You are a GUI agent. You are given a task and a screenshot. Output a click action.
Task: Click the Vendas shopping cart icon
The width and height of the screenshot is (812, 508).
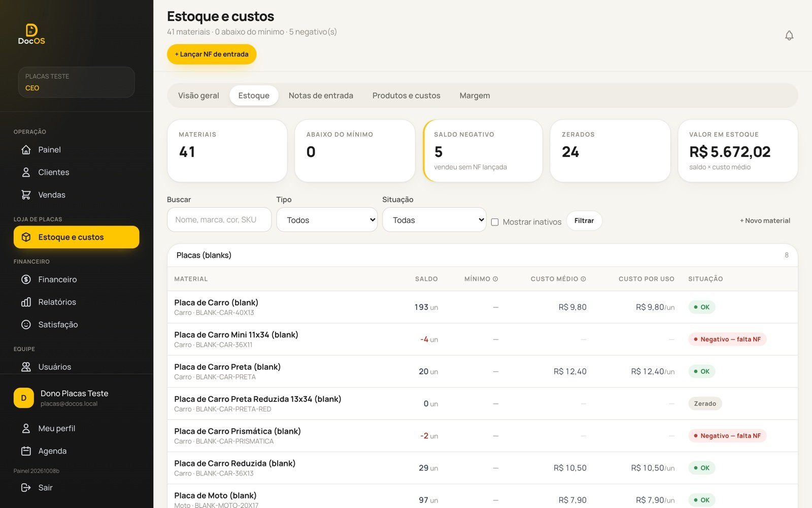26,195
